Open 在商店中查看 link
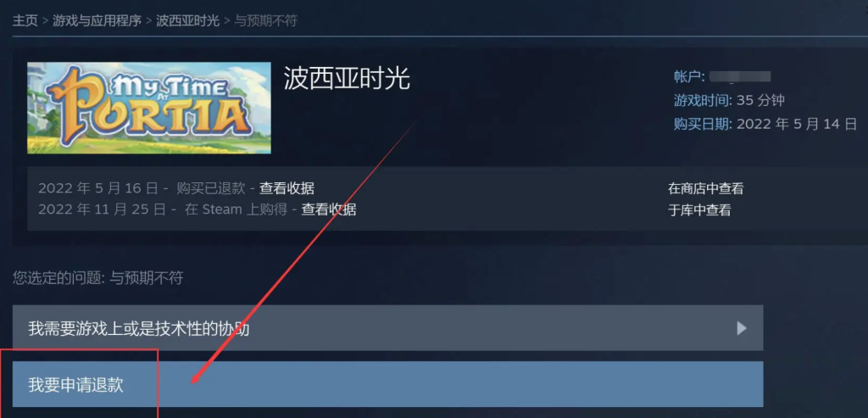This screenshot has height=418, width=868. (x=706, y=188)
